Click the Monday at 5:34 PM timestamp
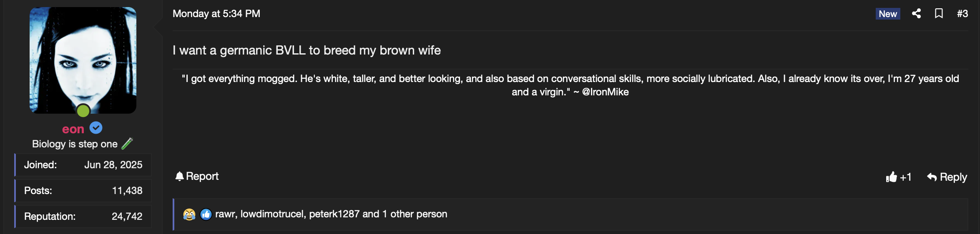 pyautogui.click(x=216, y=14)
